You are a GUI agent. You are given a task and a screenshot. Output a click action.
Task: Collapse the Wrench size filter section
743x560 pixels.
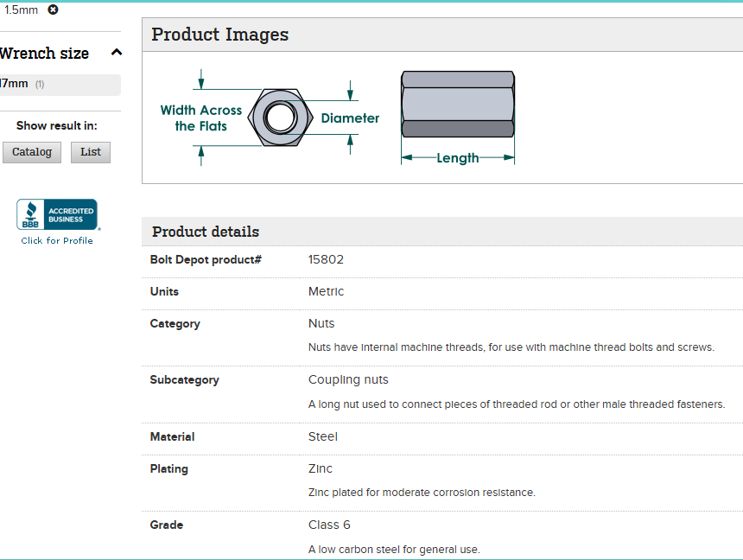(x=117, y=53)
